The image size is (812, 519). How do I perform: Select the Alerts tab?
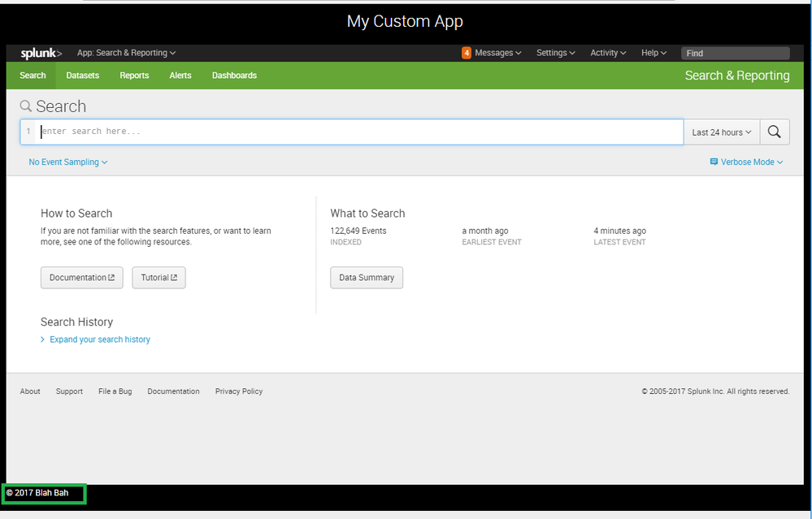pos(180,76)
